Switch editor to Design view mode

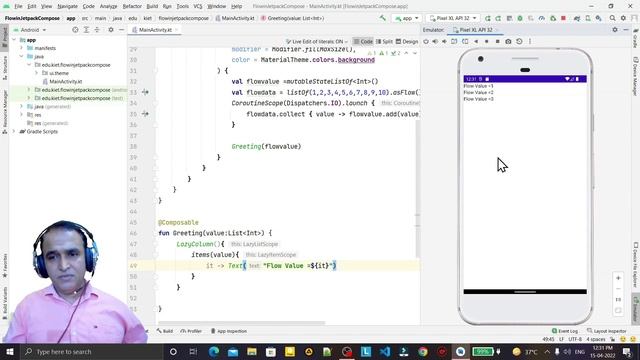pos(407,41)
